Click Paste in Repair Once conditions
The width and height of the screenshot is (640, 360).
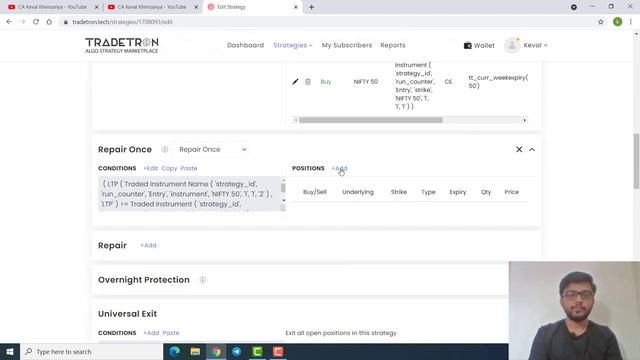[189, 168]
